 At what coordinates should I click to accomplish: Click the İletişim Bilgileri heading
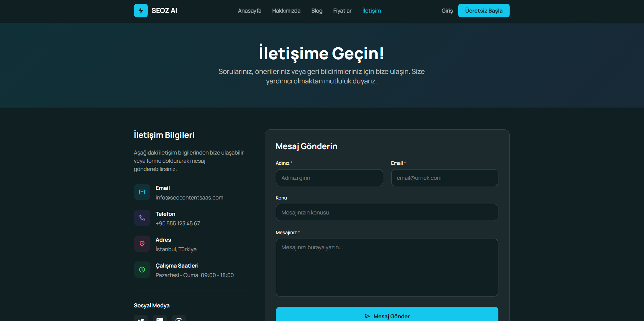point(164,135)
